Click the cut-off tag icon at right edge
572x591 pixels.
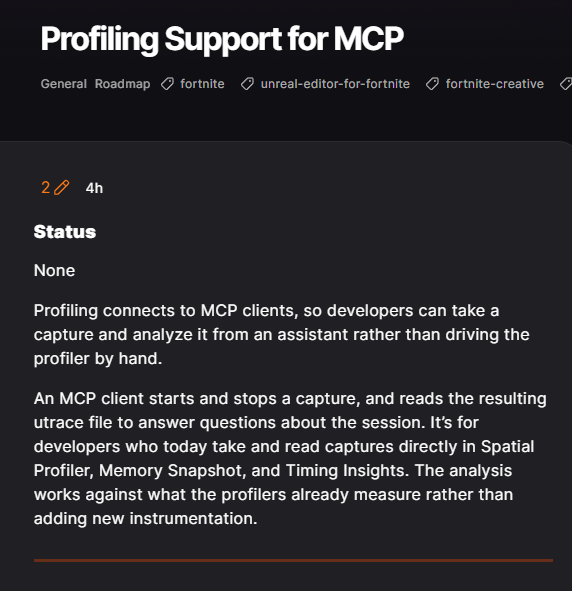click(566, 84)
